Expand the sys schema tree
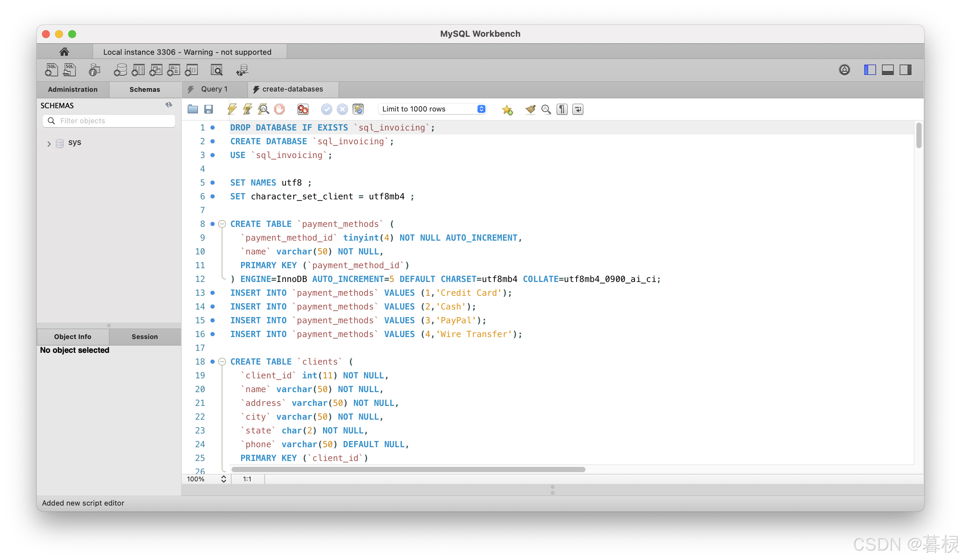This screenshot has height=560, width=961. [49, 144]
